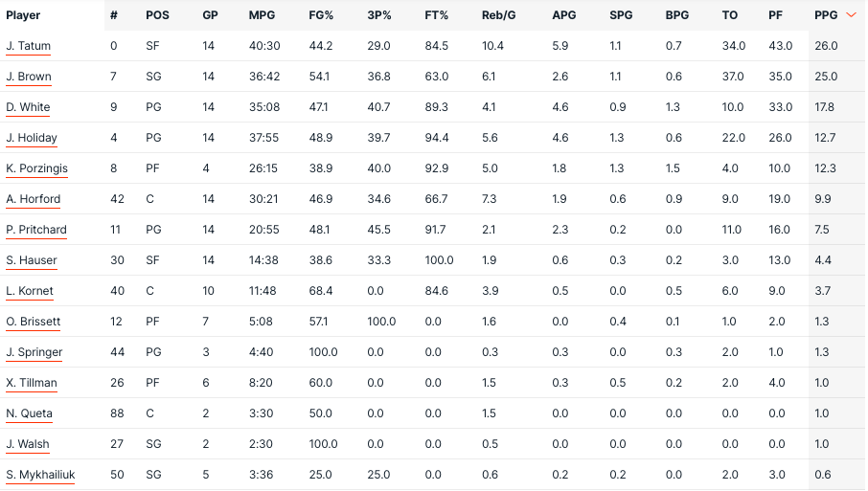Open J. Tatum player link
The height and width of the screenshot is (491, 868).
click(28, 46)
